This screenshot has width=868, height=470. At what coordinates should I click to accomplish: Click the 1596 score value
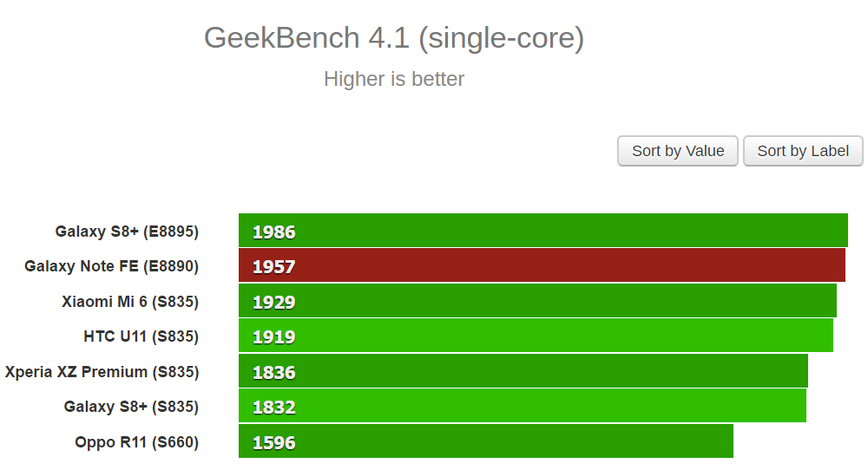[x=273, y=442]
